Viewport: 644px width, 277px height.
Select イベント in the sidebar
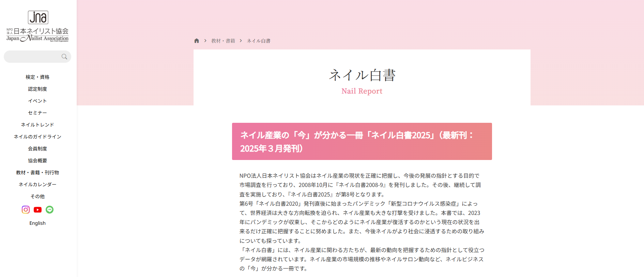tap(37, 101)
